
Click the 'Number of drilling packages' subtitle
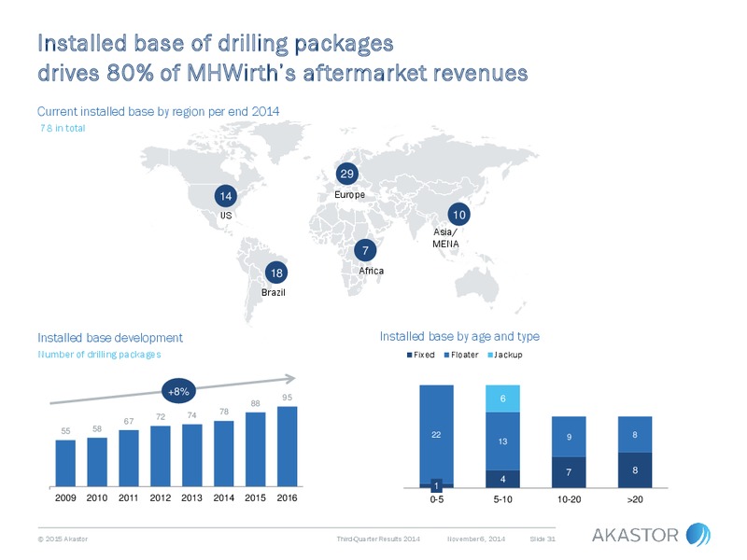pos(99,355)
